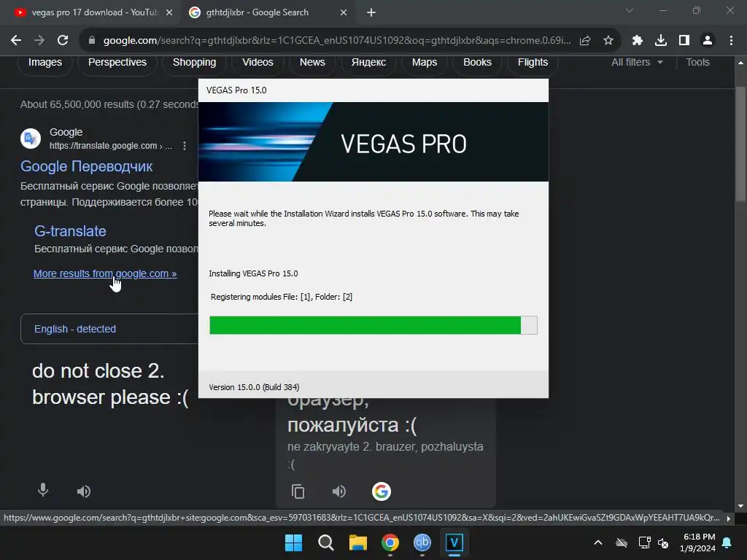
Task: Filter results by Videos
Action: point(258,63)
